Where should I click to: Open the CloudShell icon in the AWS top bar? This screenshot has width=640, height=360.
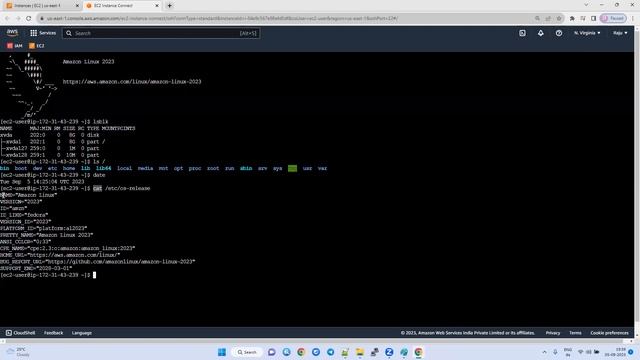522,33
